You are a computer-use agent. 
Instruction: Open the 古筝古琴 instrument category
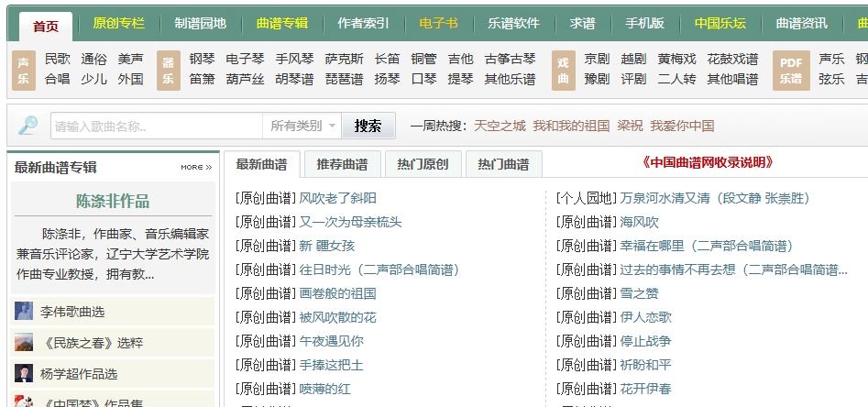pyautogui.click(x=511, y=59)
